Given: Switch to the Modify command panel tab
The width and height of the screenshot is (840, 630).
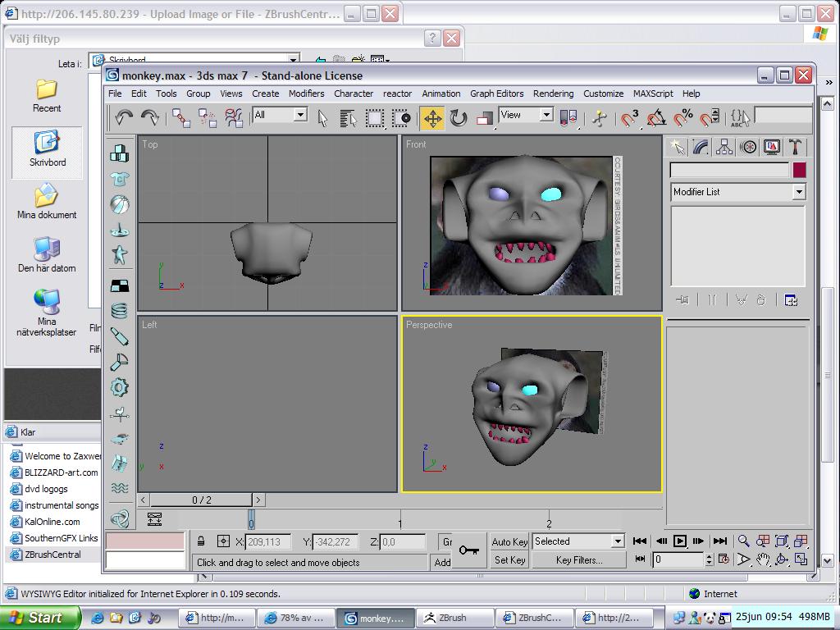Looking at the screenshot, I should [701, 147].
